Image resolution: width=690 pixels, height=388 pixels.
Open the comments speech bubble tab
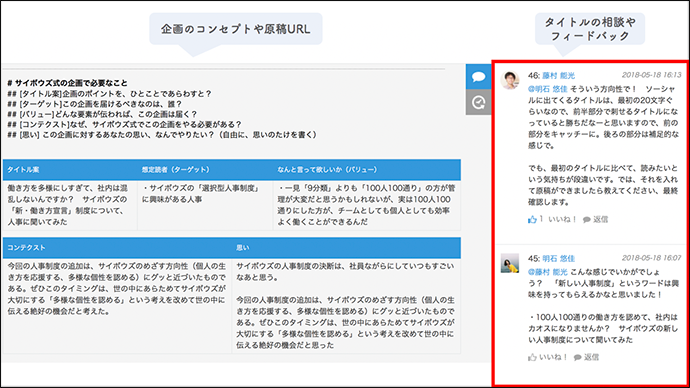point(478,77)
